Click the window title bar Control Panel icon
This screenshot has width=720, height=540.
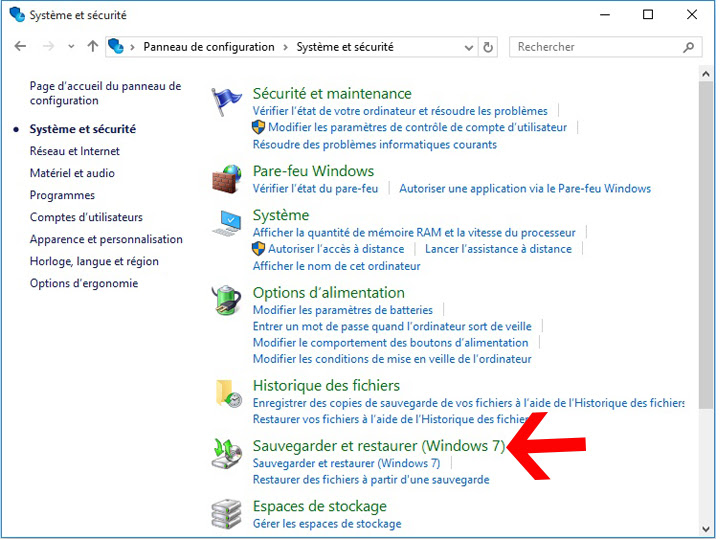[x=17, y=15]
